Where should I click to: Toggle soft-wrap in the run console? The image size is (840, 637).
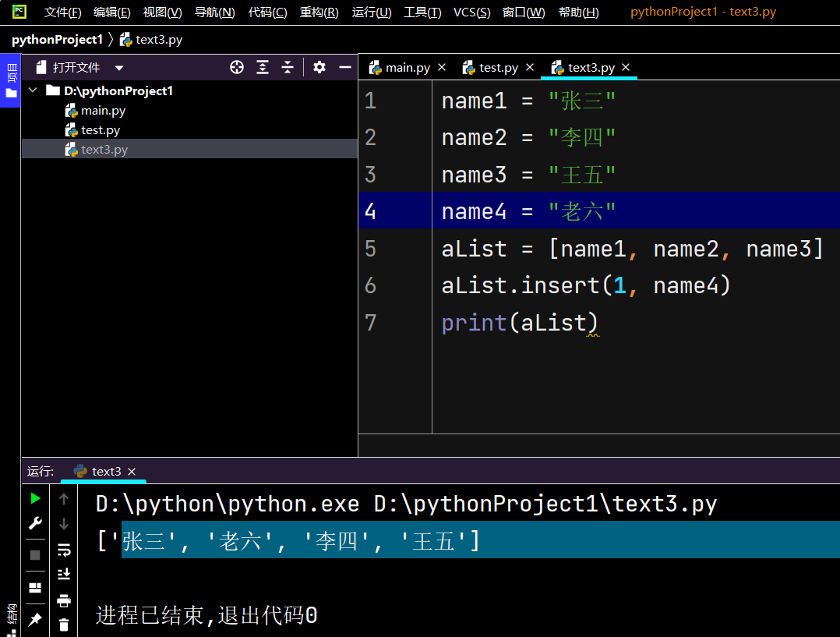[x=64, y=550]
